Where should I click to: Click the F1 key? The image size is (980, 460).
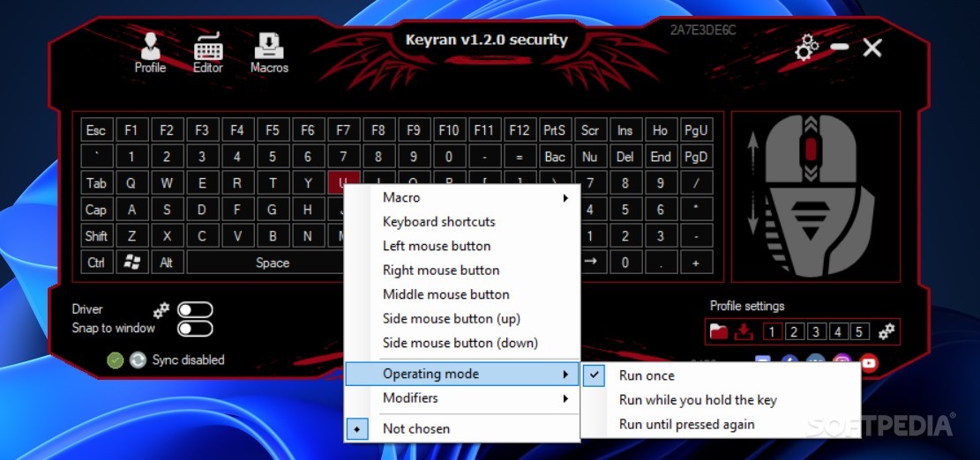click(131, 130)
